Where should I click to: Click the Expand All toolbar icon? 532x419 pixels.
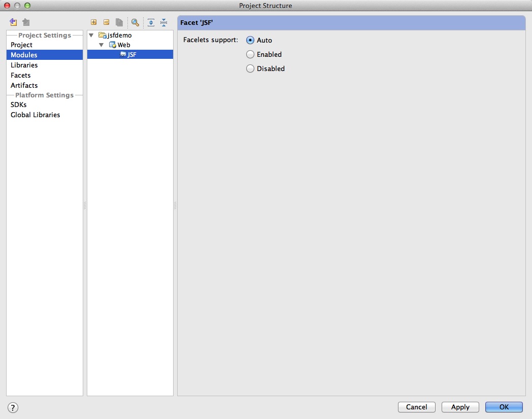tap(151, 22)
